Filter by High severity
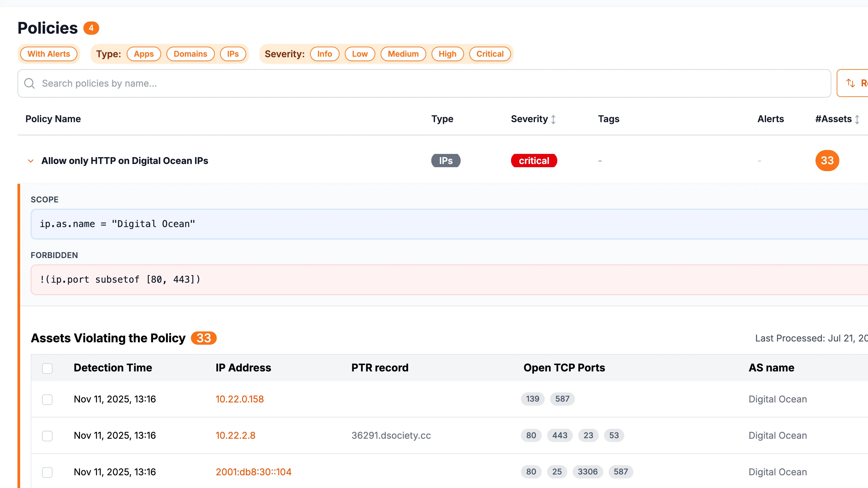 [448, 54]
